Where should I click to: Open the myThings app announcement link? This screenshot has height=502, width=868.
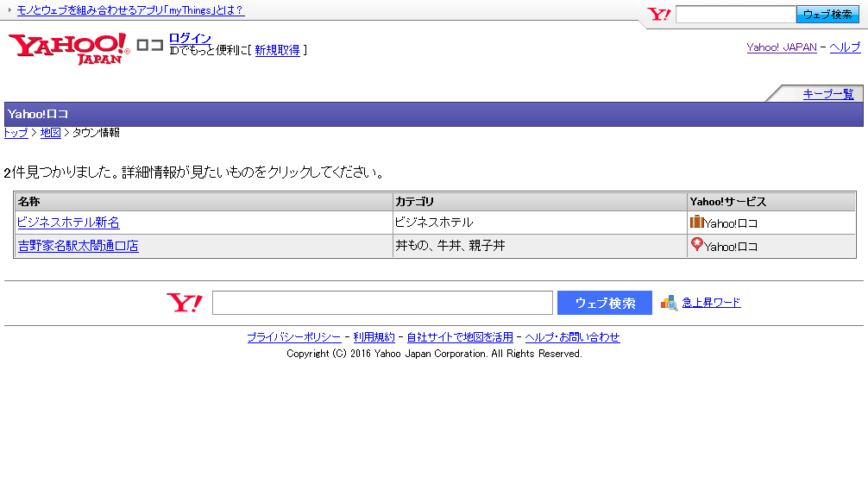[130, 10]
